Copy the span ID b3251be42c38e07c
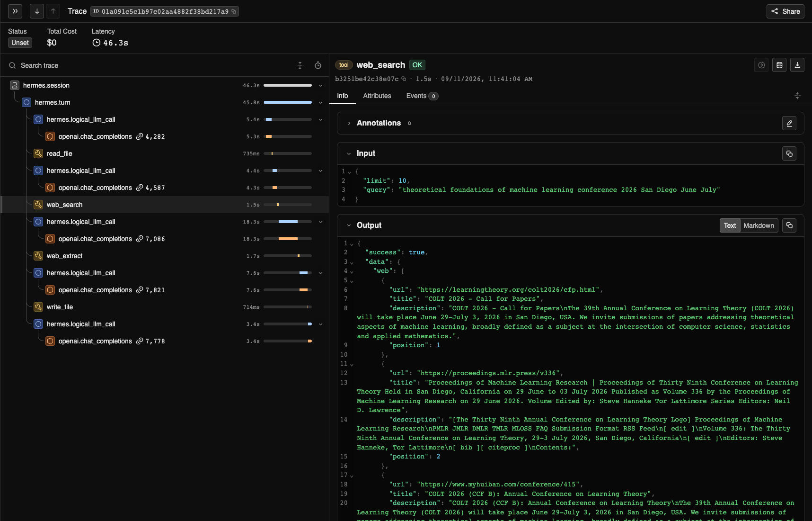The width and height of the screenshot is (812, 521). pos(404,79)
